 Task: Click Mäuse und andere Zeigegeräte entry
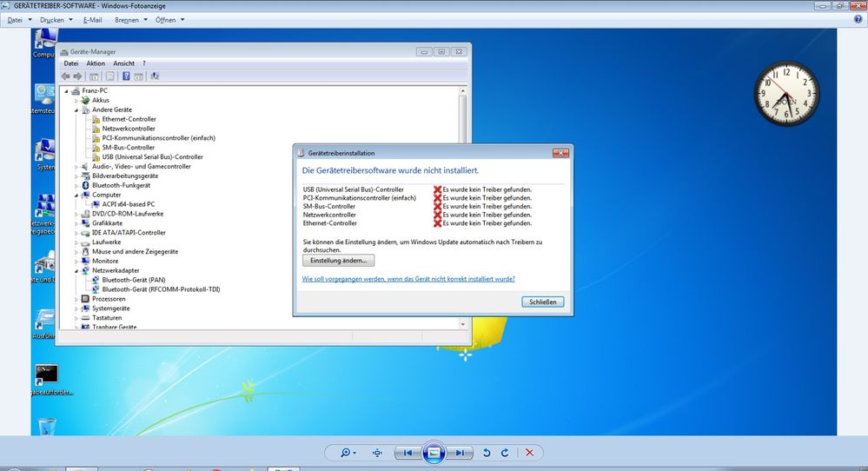pyautogui.click(x=135, y=251)
